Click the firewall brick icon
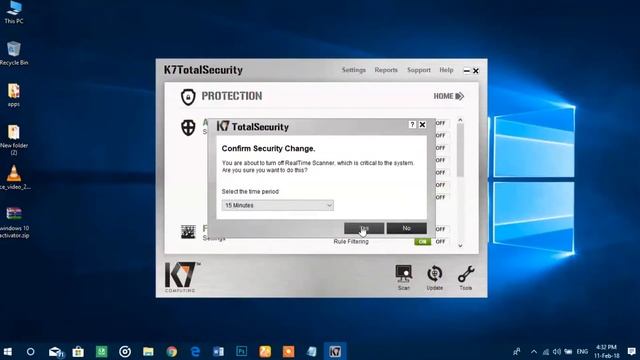640x360 pixels. [188, 231]
